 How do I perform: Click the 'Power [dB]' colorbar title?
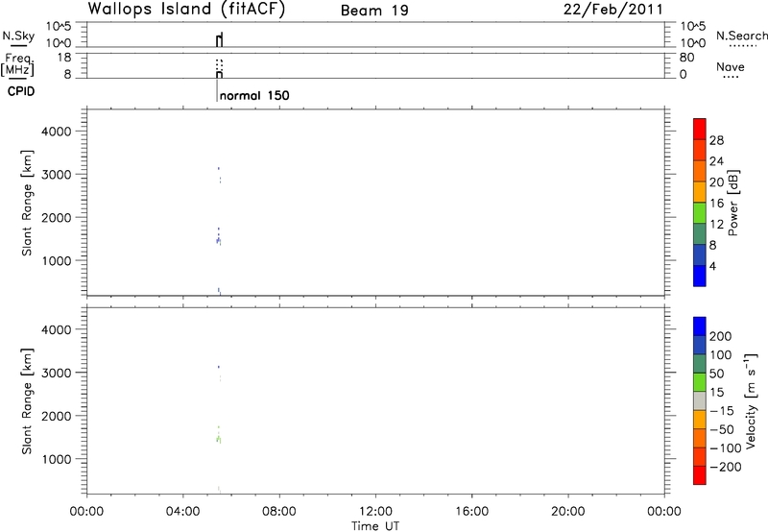click(733, 203)
